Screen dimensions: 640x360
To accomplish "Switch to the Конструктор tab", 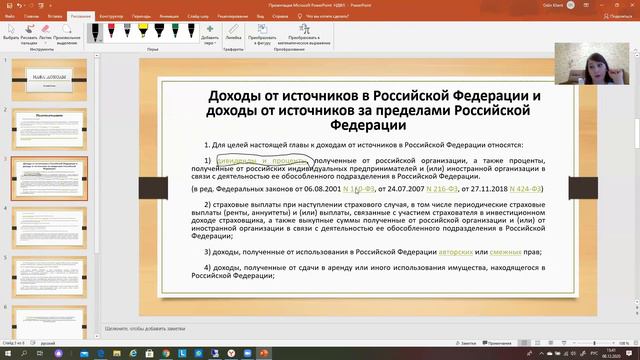I will click(111, 16).
